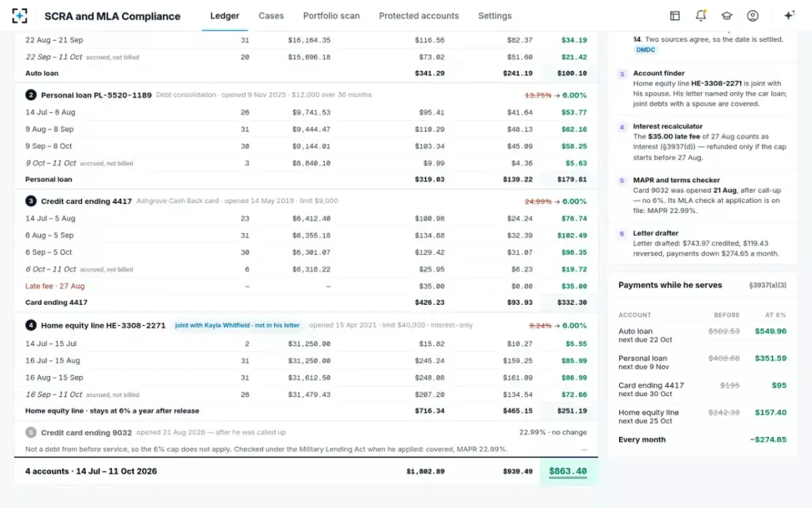Viewport: 812px width, 508px height.
Task: Open the layout panel icon
Action: (x=675, y=16)
